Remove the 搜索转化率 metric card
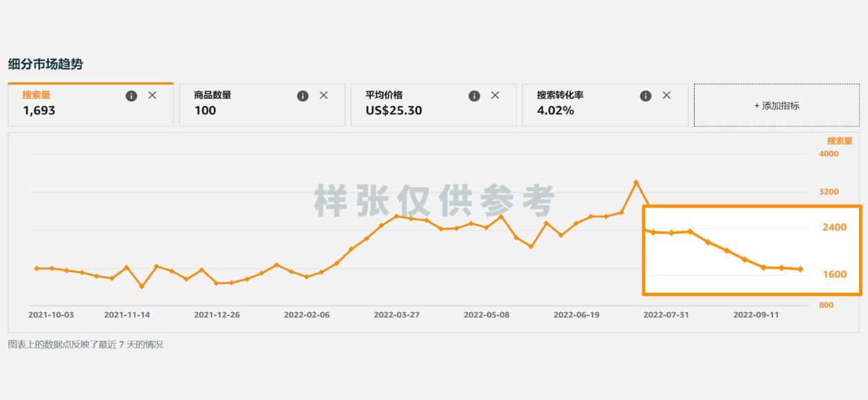 pos(666,96)
